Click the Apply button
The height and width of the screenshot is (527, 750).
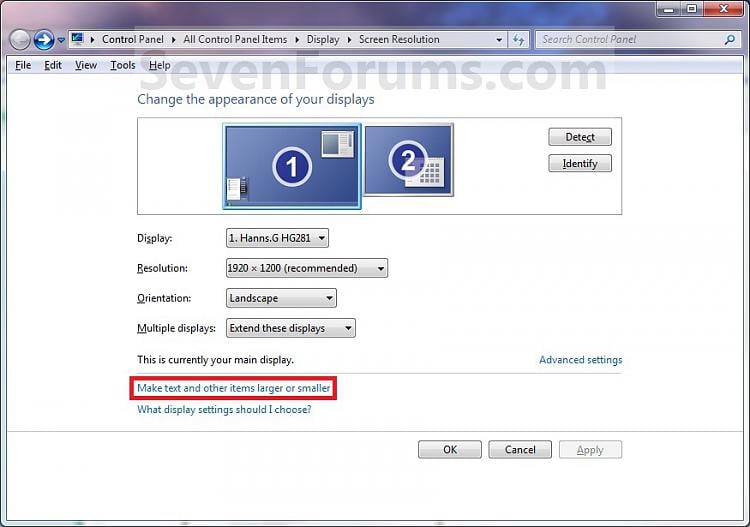coord(590,450)
